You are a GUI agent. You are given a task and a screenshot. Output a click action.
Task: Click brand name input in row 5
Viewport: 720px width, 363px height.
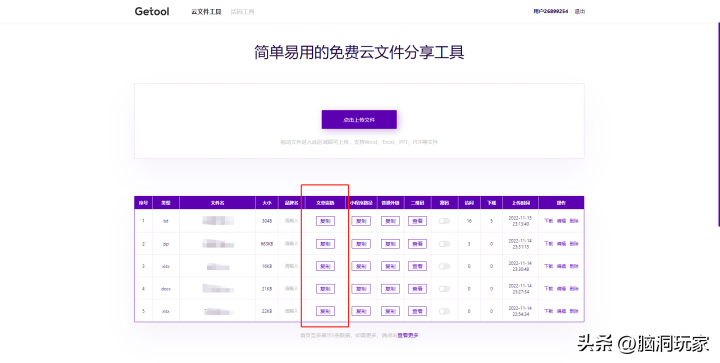coord(291,311)
